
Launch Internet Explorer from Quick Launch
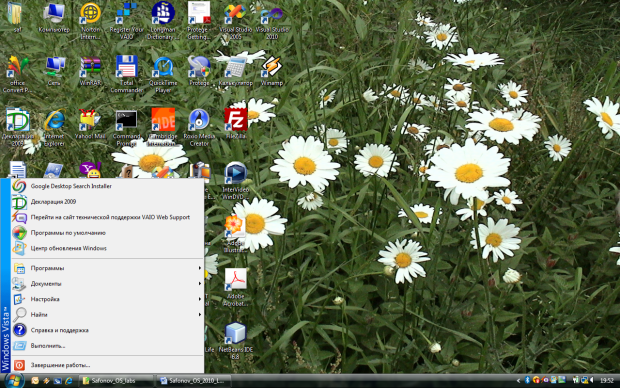tap(69, 380)
